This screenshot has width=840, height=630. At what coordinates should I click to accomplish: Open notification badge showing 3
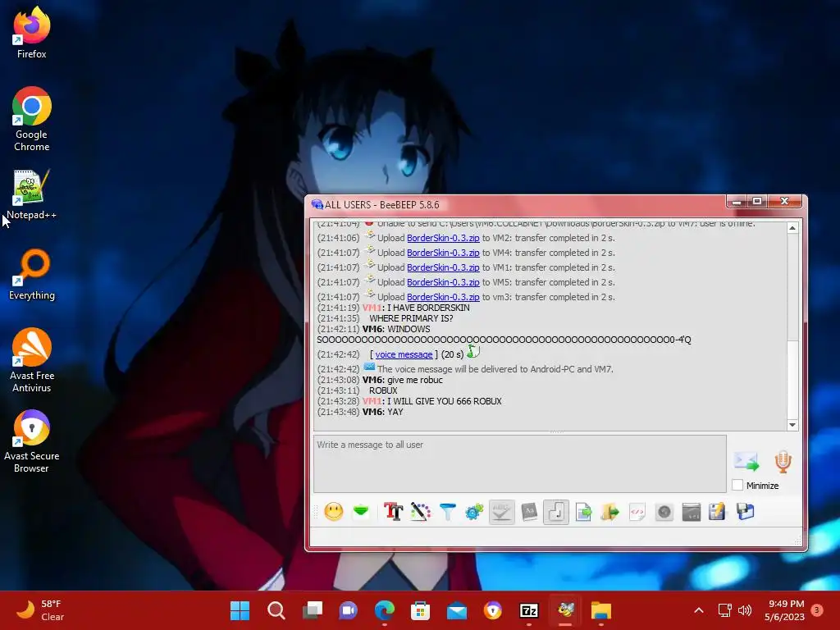tap(817, 609)
